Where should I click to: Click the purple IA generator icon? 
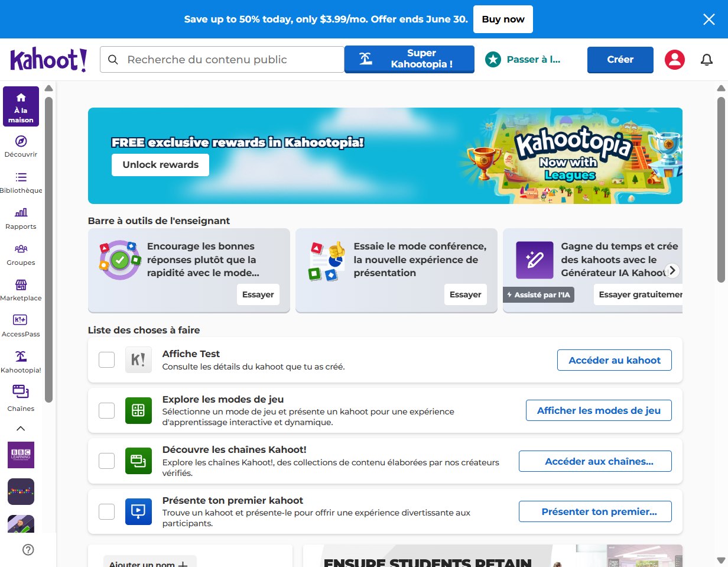[x=535, y=260]
